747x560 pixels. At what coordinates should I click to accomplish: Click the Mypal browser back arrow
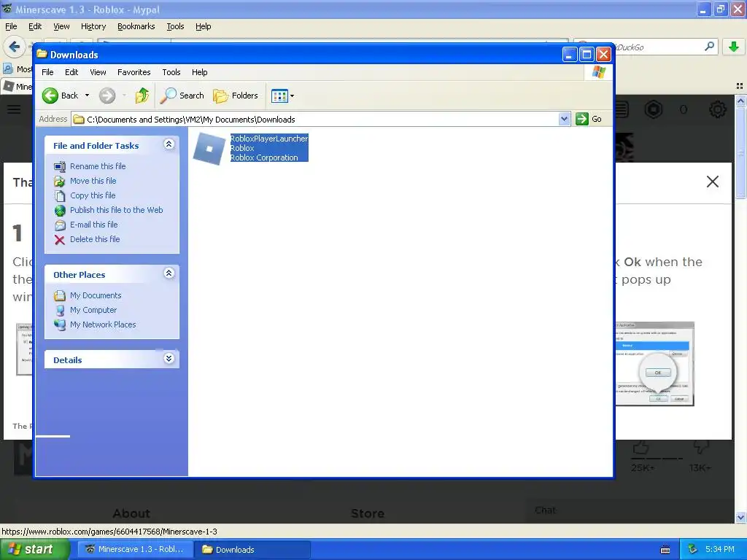pyautogui.click(x=14, y=47)
